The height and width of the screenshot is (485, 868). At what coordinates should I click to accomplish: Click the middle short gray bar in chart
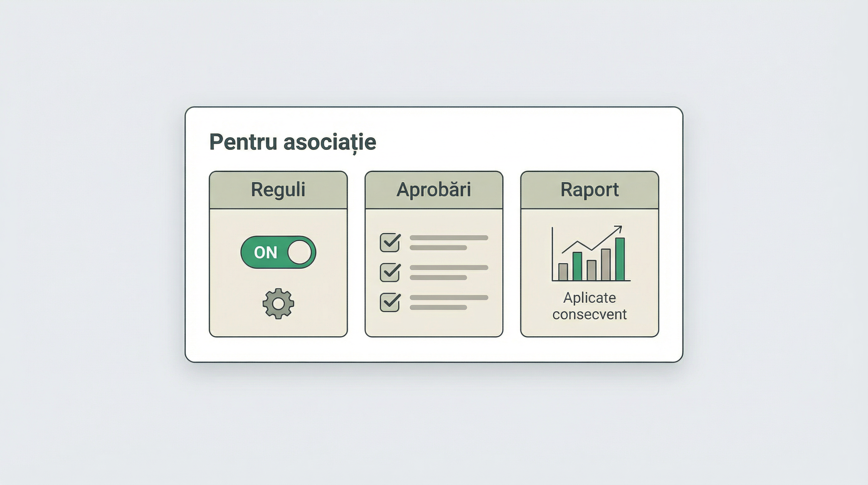(591, 270)
